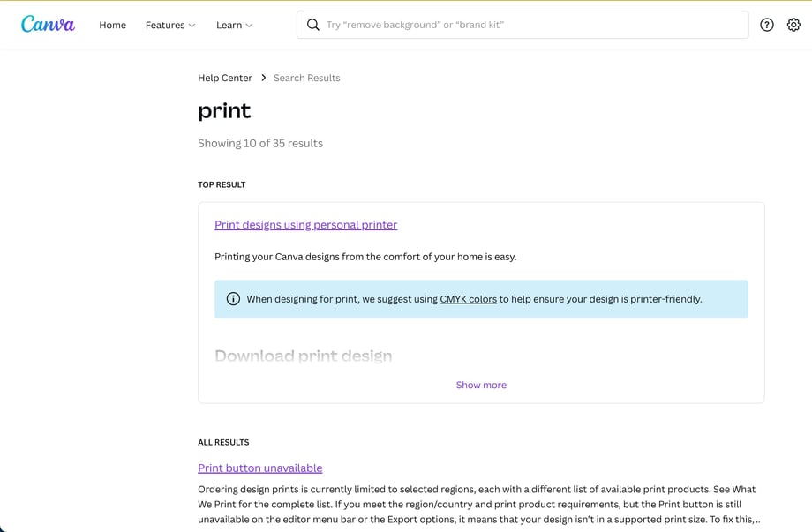
Task: Expand the Features dropdown chevron
Action: click(x=192, y=26)
